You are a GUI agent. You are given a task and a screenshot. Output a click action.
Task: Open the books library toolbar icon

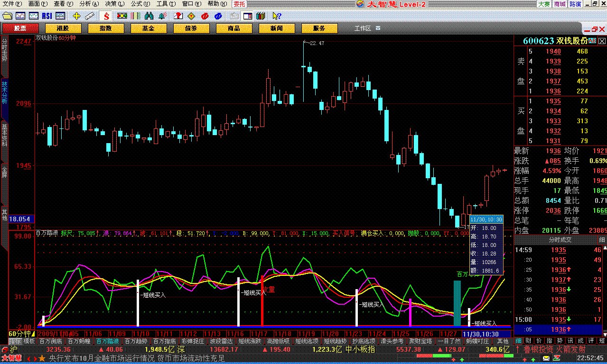pyautogui.click(x=261, y=16)
